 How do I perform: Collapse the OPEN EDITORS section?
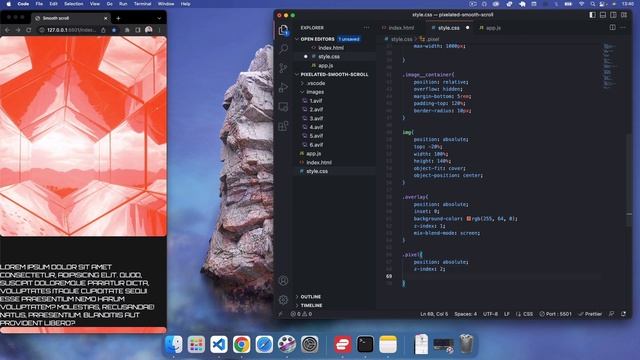click(x=317, y=39)
